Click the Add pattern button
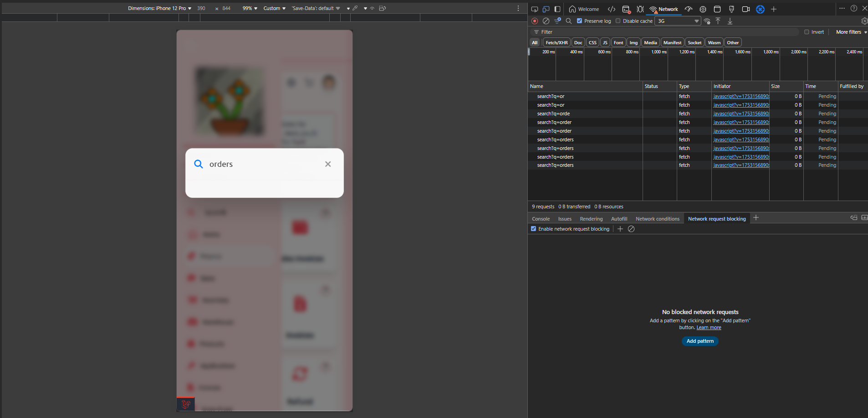868x418 pixels. point(700,341)
